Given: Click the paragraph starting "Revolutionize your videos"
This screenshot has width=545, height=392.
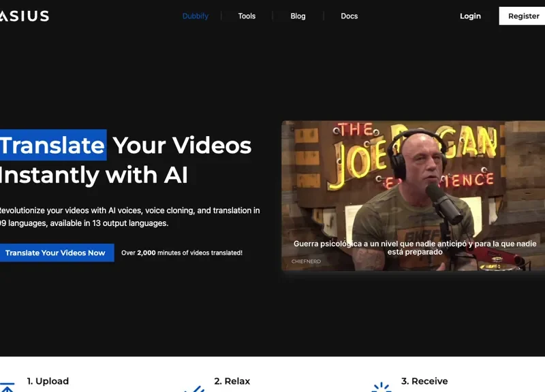Looking at the screenshot, I should pyautogui.click(x=129, y=216).
